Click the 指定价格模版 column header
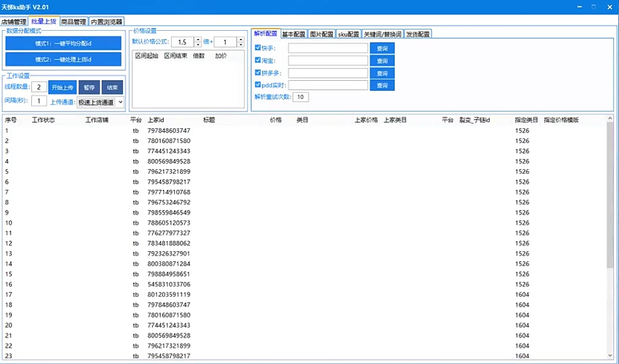Screen dimensions: 619x364 coord(561,120)
